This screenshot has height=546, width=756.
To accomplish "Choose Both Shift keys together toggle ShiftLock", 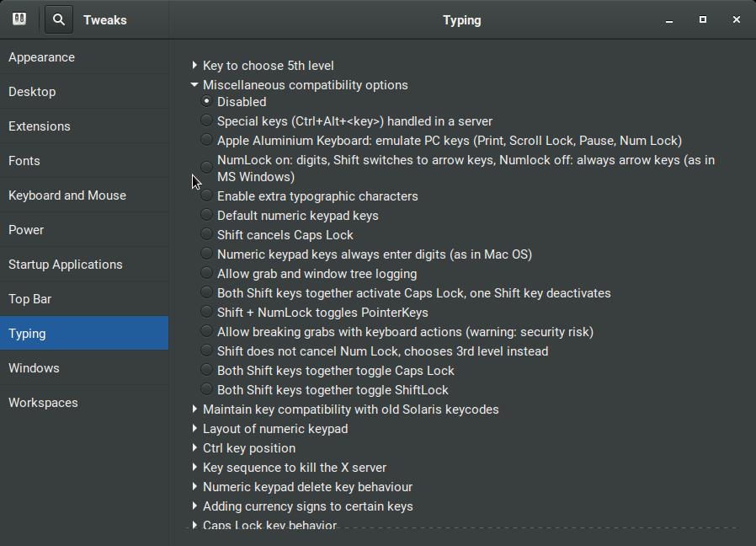I will tap(206, 389).
